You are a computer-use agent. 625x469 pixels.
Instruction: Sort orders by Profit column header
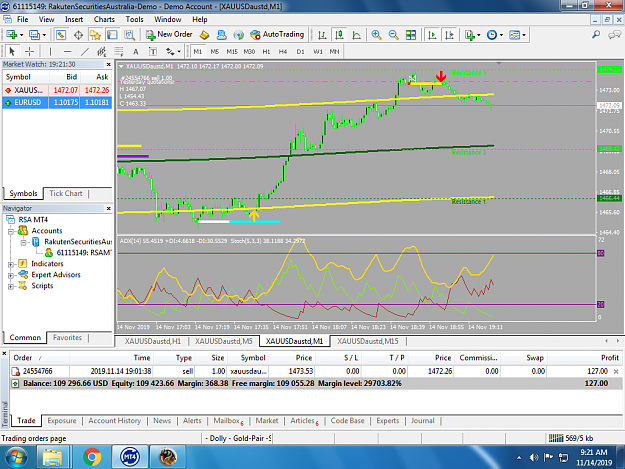click(x=610, y=358)
